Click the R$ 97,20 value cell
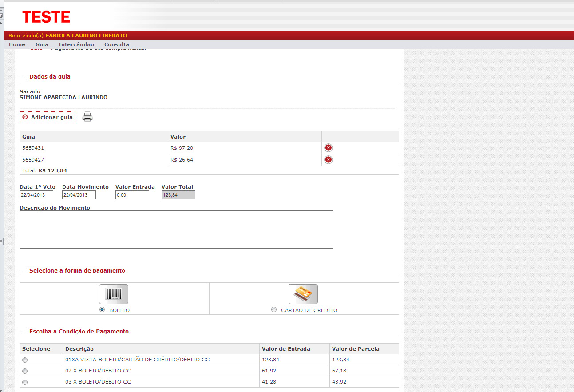The height and width of the screenshot is (392, 574). coord(245,148)
